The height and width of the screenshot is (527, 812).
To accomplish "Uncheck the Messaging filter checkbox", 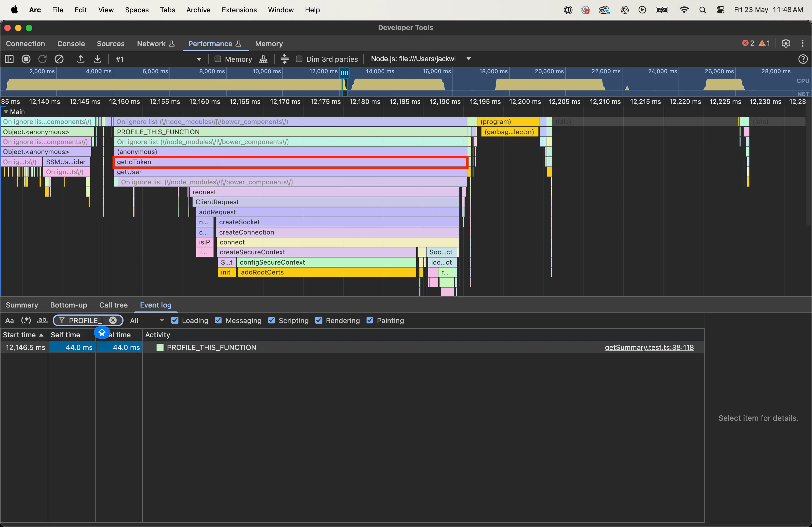I will [218, 320].
